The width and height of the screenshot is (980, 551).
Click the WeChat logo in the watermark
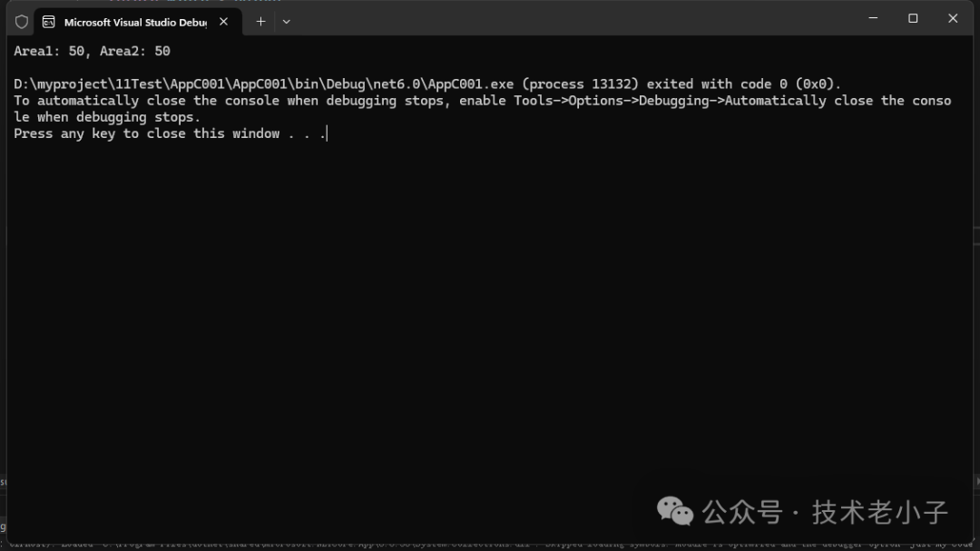[675, 512]
